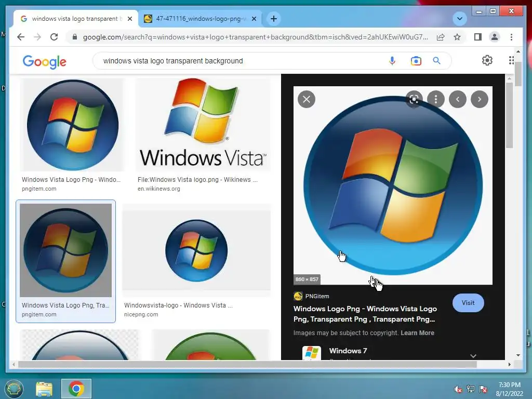Click the blue magnifier search button
This screenshot has width=532, height=399.
click(x=436, y=61)
